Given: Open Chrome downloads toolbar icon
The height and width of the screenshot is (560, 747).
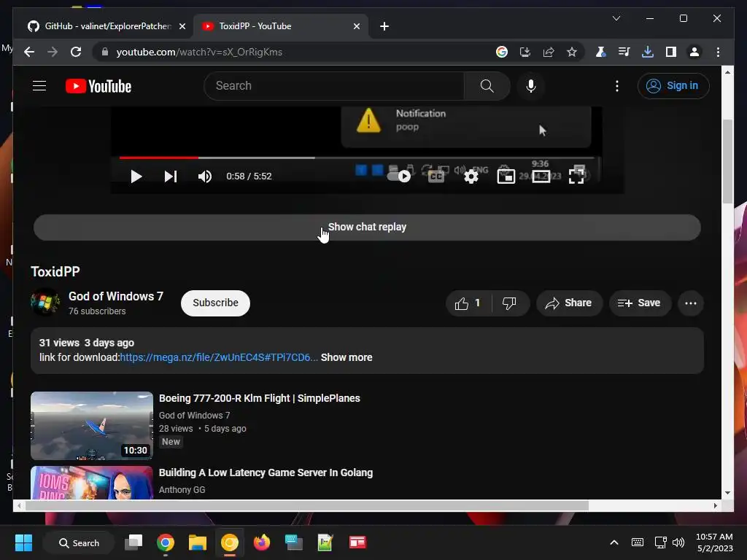Looking at the screenshot, I should 648,52.
